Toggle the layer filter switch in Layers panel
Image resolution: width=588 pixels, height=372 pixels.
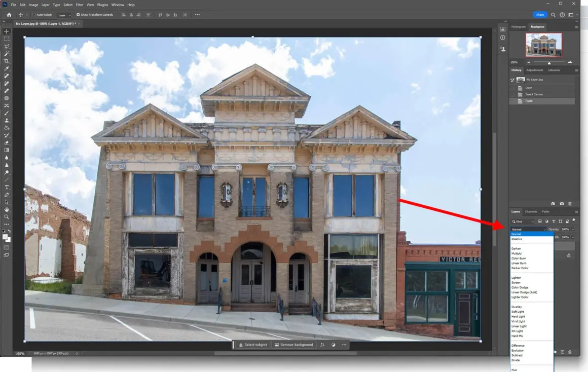pyautogui.click(x=574, y=220)
